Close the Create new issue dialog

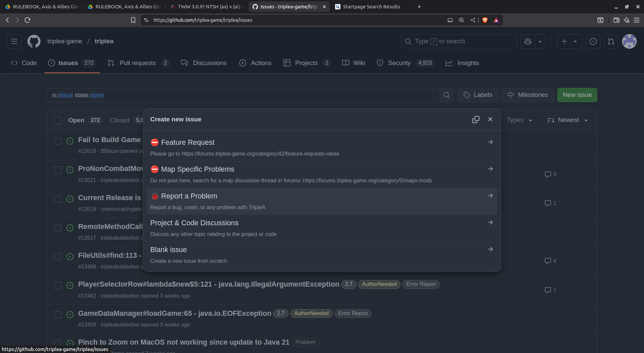click(490, 119)
